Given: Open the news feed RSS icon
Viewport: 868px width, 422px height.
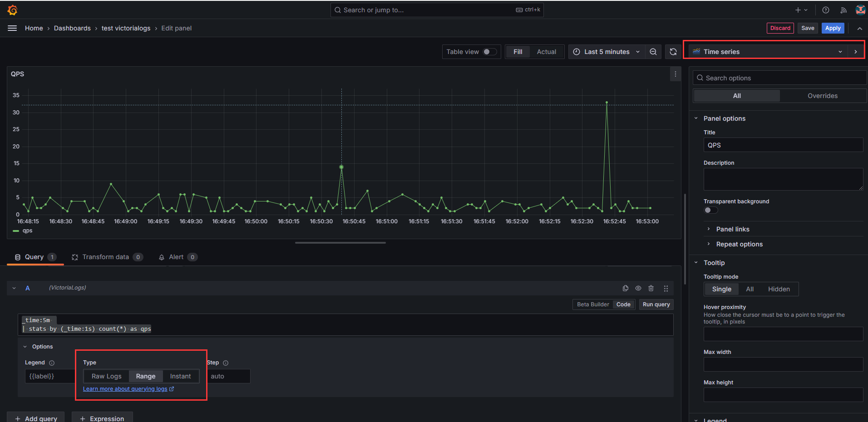Looking at the screenshot, I should [843, 10].
